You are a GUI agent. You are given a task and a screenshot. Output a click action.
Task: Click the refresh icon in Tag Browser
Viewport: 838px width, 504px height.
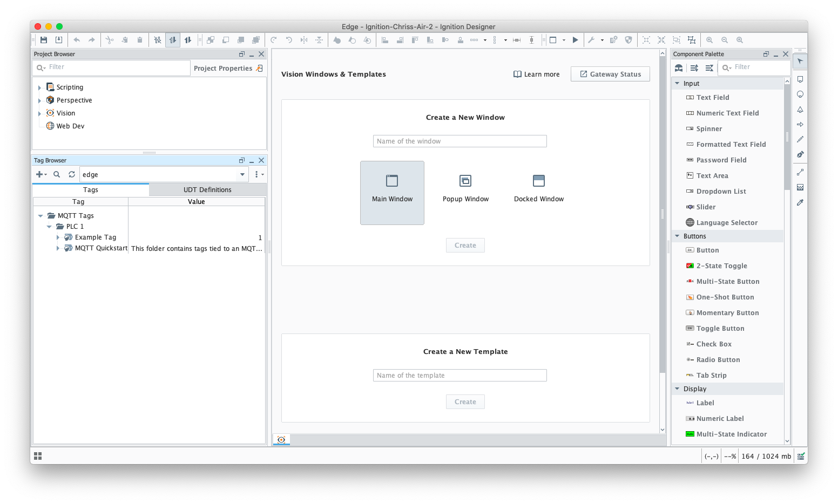pyautogui.click(x=72, y=174)
